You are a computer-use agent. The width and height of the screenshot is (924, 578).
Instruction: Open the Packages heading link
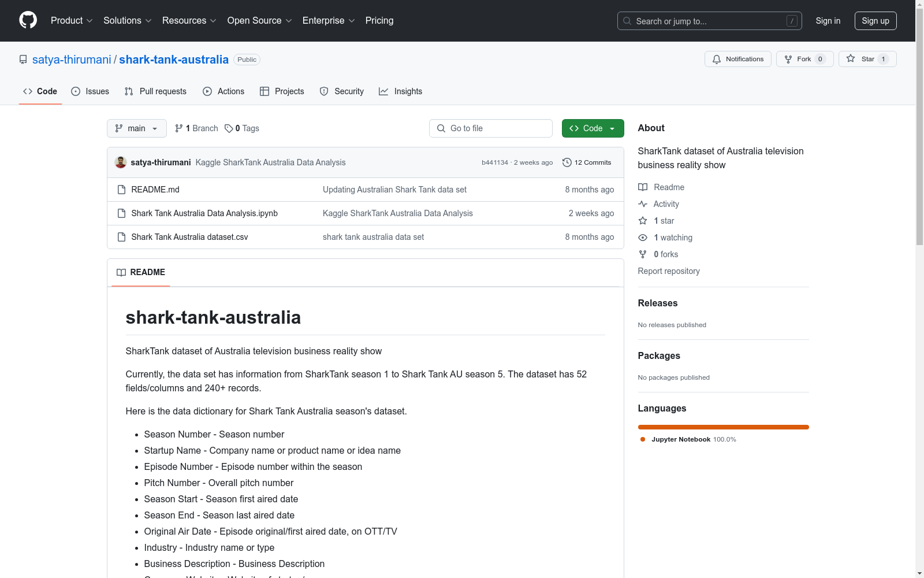[659, 355]
